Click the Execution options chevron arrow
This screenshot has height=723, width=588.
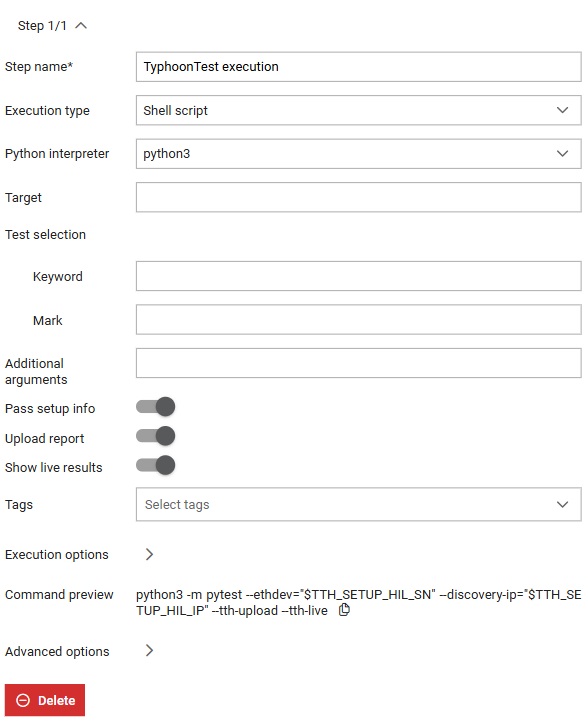click(x=149, y=554)
